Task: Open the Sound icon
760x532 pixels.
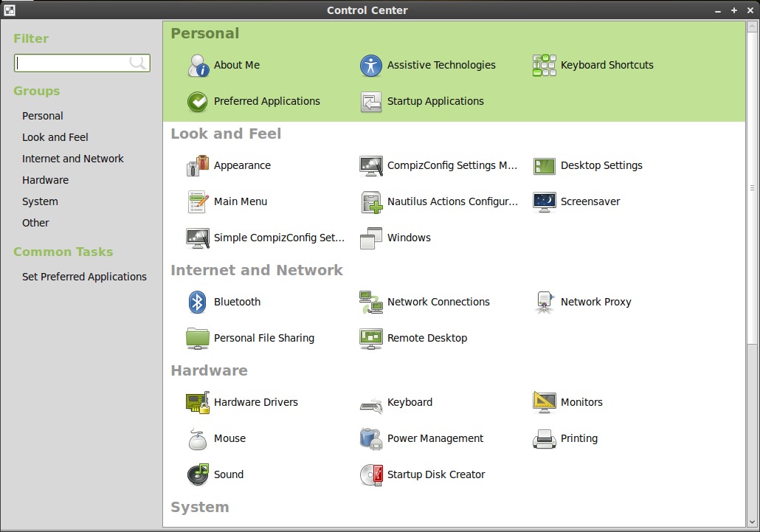Action: point(198,475)
